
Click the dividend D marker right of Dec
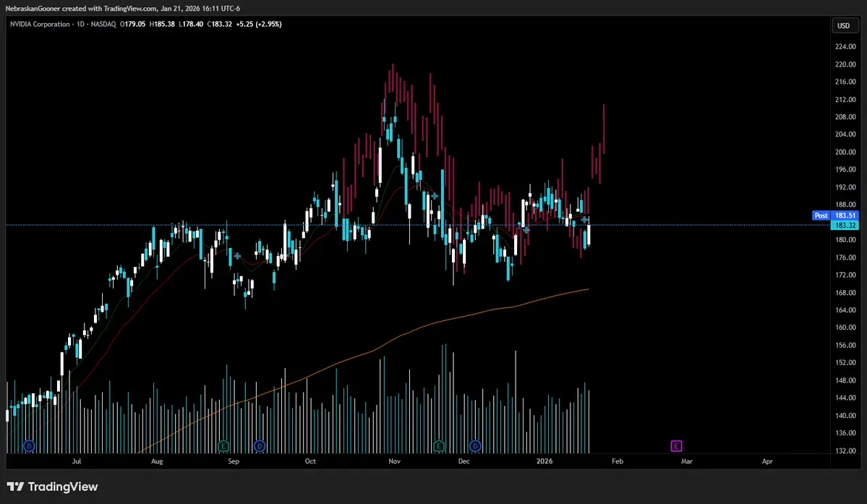(x=475, y=446)
